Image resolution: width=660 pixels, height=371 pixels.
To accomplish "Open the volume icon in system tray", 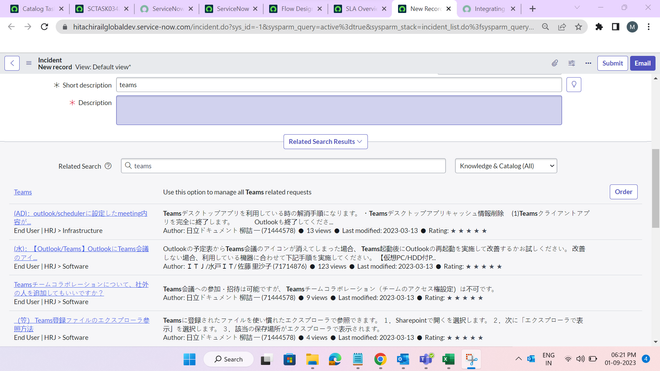I will pyautogui.click(x=580, y=359).
